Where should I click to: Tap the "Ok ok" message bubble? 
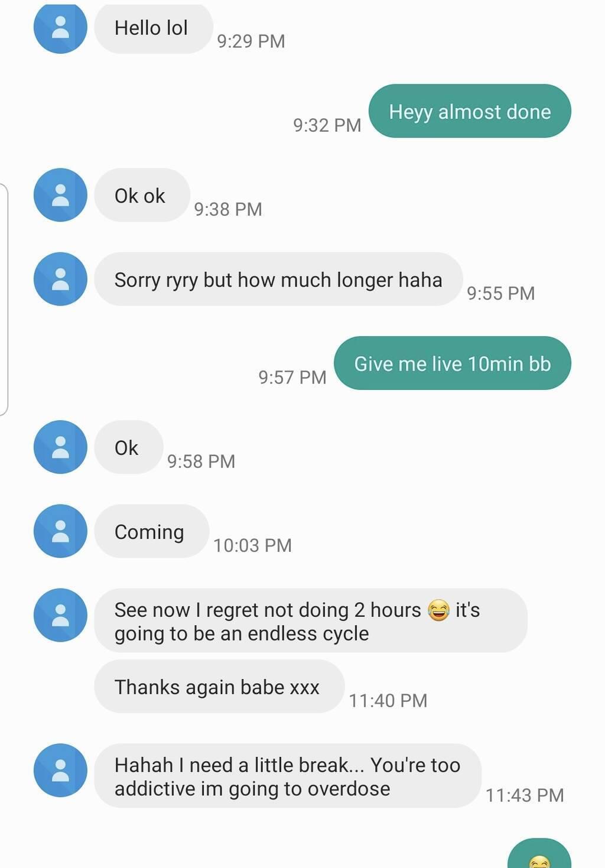click(141, 196)
